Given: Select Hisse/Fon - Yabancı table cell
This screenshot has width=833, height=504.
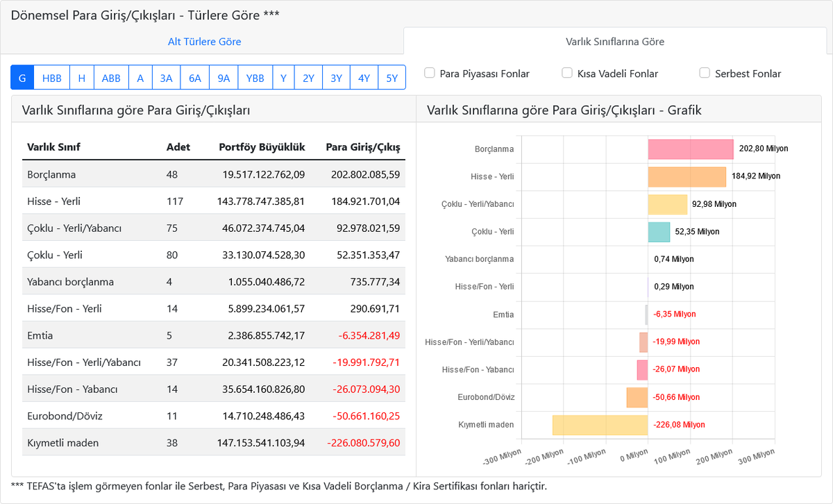Looking at the screenshot, I should [72, 389].
